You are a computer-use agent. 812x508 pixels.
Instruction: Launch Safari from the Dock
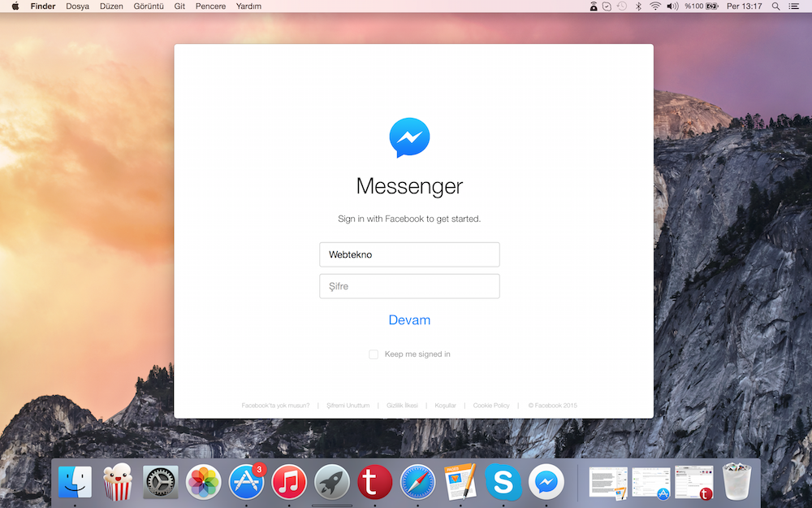point(417,482)
